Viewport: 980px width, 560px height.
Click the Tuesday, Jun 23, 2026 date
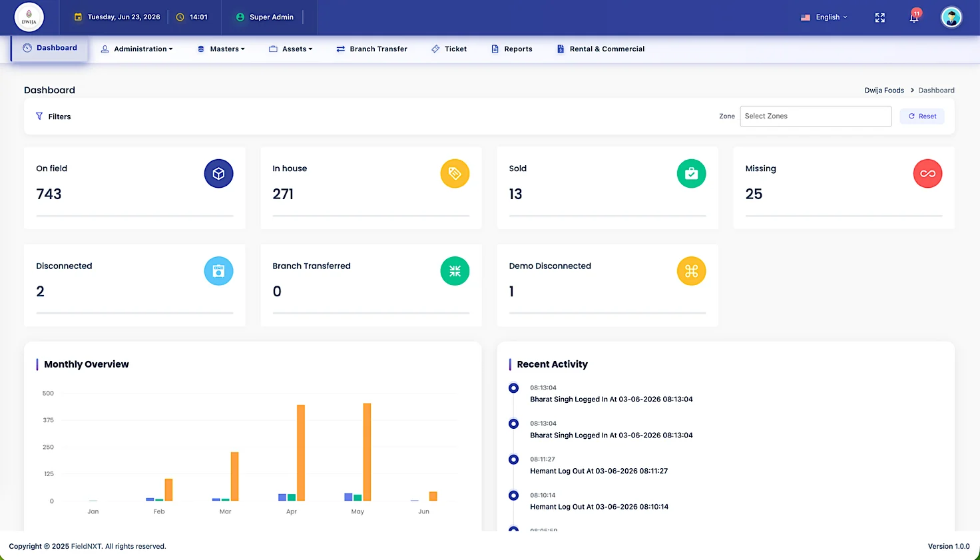point(124,17)
